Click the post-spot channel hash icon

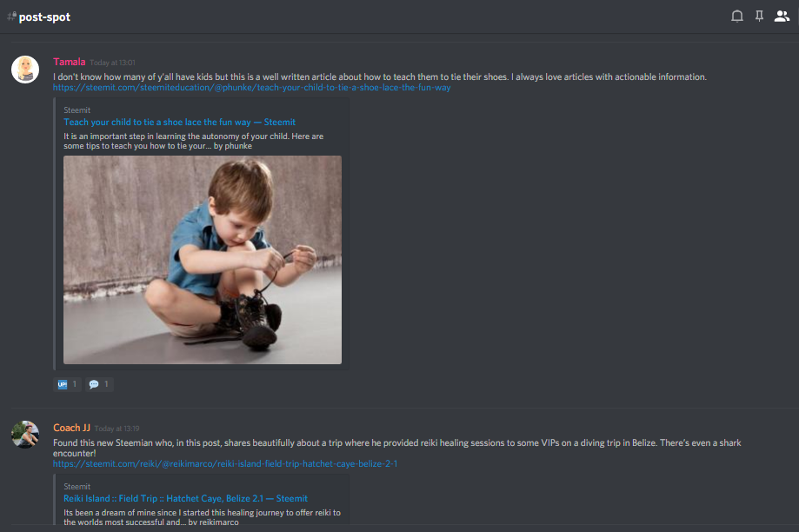pos(11,17)
